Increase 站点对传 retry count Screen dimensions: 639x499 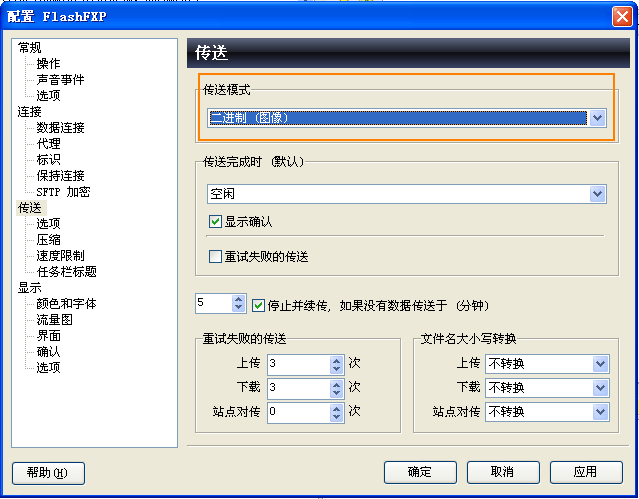(336, 408)
